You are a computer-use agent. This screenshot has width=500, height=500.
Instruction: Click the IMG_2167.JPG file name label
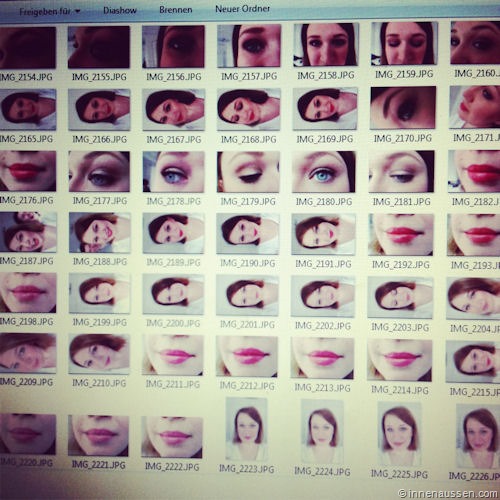(x=174, y=139)
